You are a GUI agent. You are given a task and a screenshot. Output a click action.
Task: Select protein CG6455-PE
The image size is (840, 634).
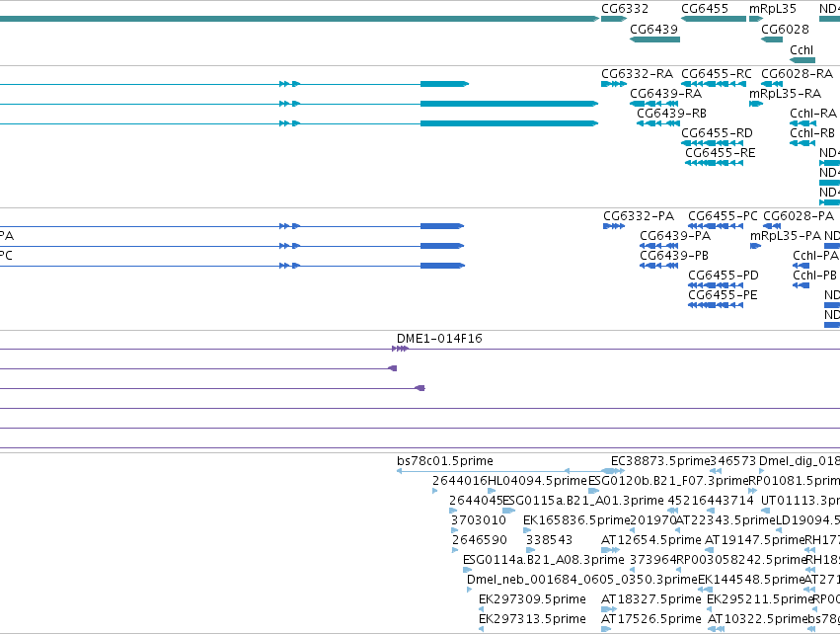point(723,294)
